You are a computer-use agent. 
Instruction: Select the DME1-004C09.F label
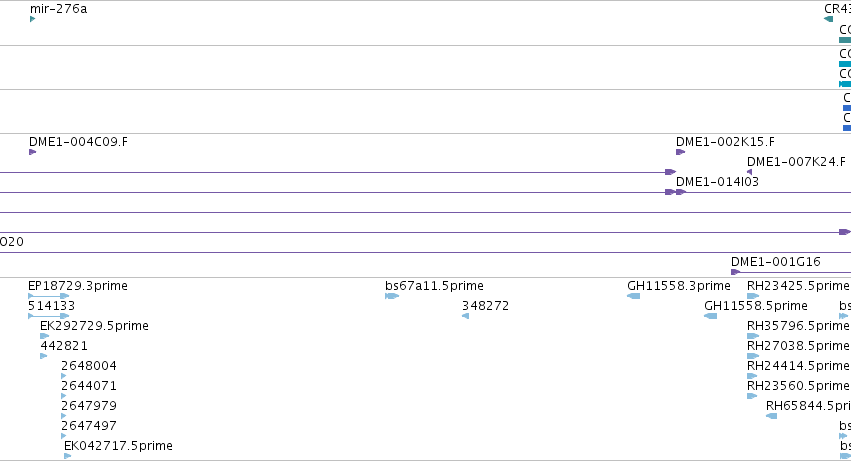(78, 142)
